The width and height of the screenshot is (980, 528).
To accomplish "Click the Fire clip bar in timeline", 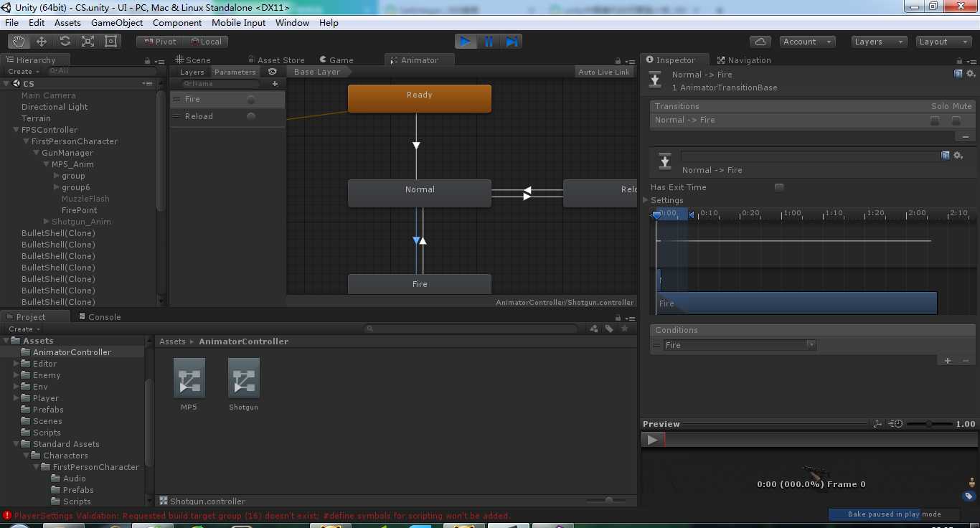I will (796, 303).
